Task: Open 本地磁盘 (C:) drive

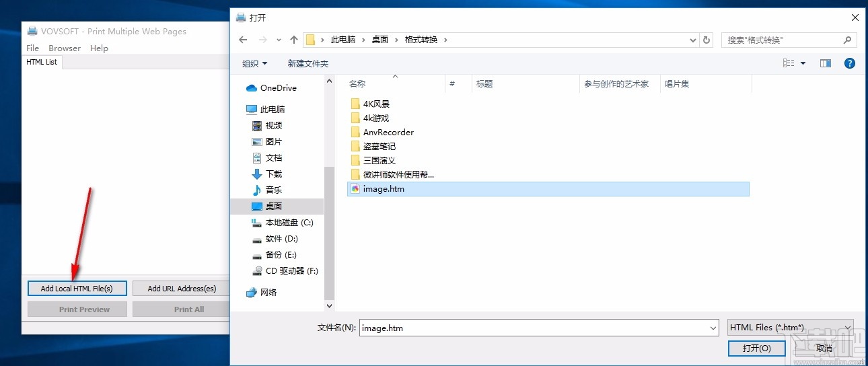Action: pos(289,223)
